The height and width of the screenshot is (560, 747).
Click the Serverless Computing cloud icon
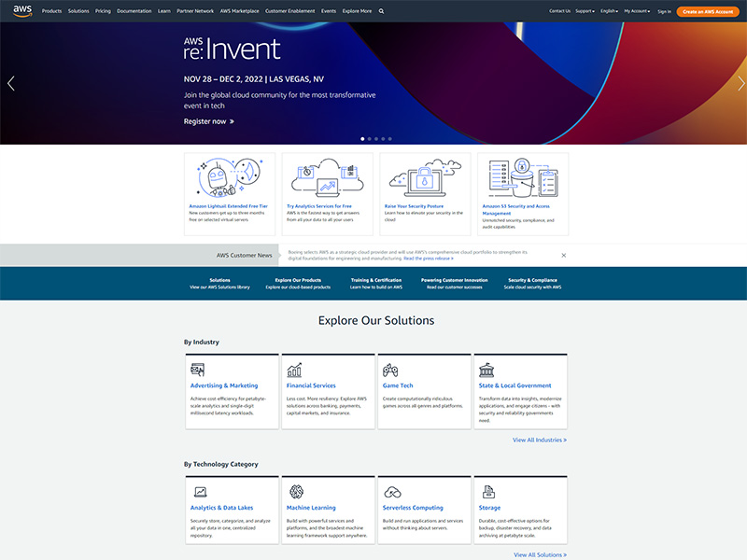[392, 492]
